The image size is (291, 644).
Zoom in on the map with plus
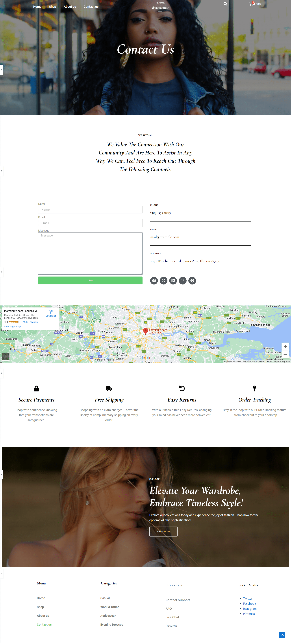point(285,346)
